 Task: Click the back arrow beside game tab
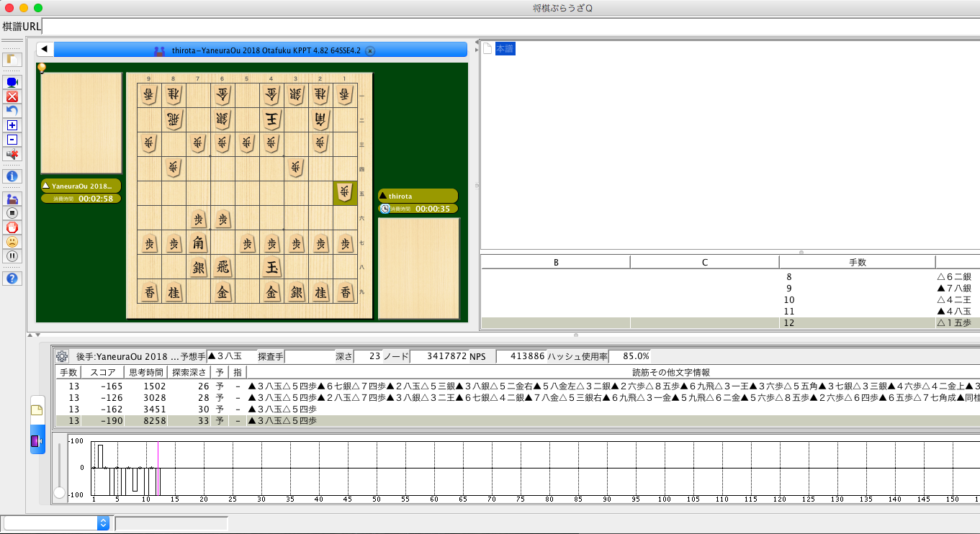coord(45,50)
